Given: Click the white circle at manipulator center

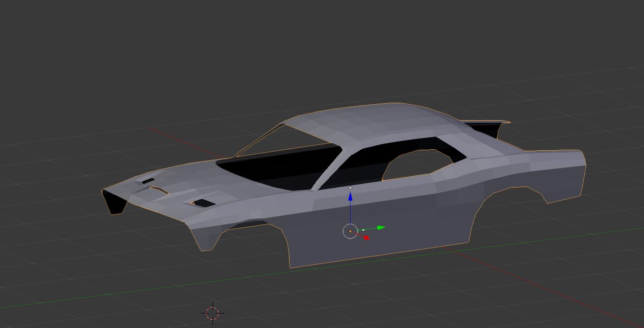Looking at the screenshot, I should 350,232.
